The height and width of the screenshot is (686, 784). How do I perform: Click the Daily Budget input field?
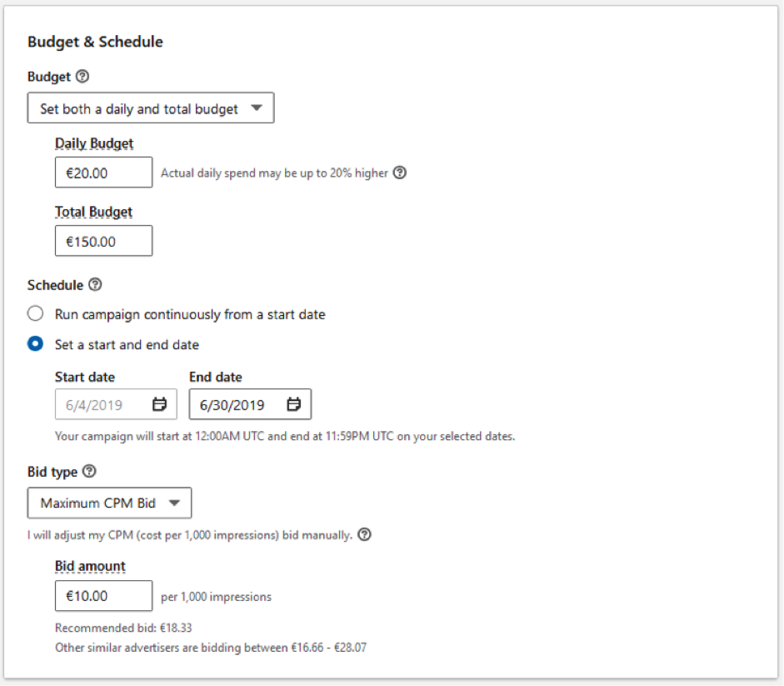point(103,173)
